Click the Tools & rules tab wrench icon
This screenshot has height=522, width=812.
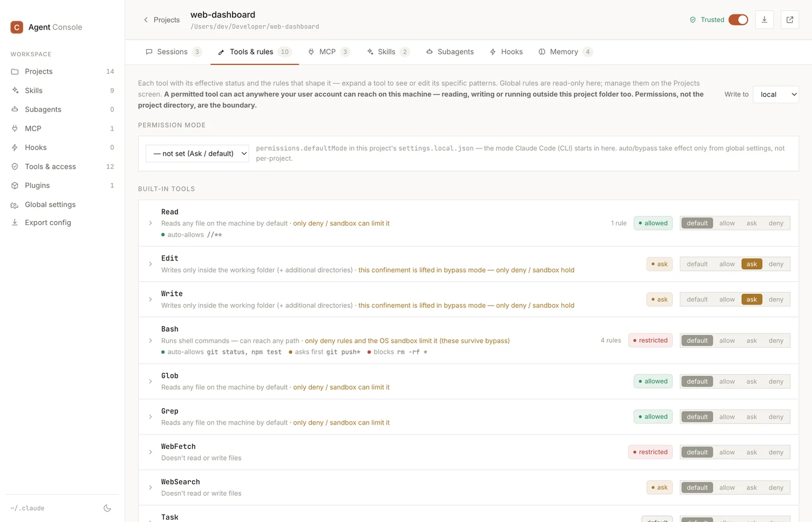(221, 52)
